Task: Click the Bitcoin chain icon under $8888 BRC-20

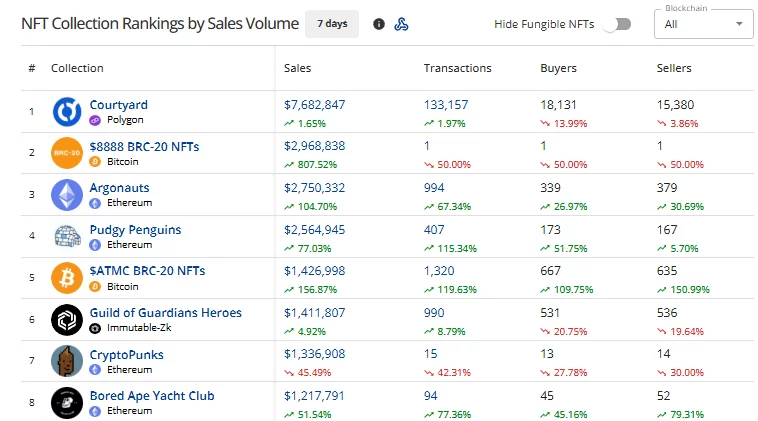Action: coord(95,161)
